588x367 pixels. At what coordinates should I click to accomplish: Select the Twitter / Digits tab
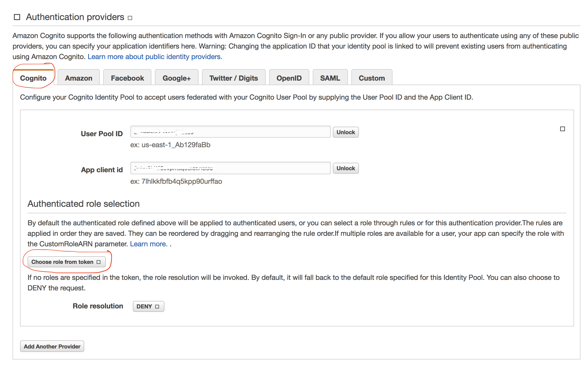(x=233, y=78)
